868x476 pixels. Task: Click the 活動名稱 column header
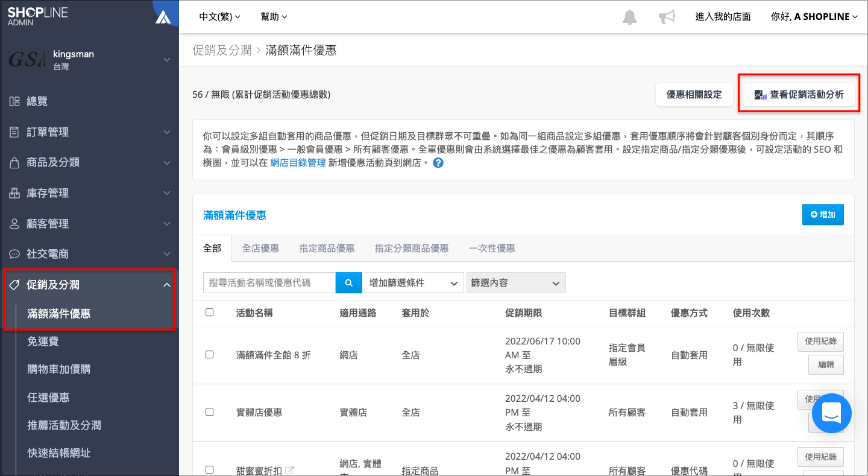[254, 313]
